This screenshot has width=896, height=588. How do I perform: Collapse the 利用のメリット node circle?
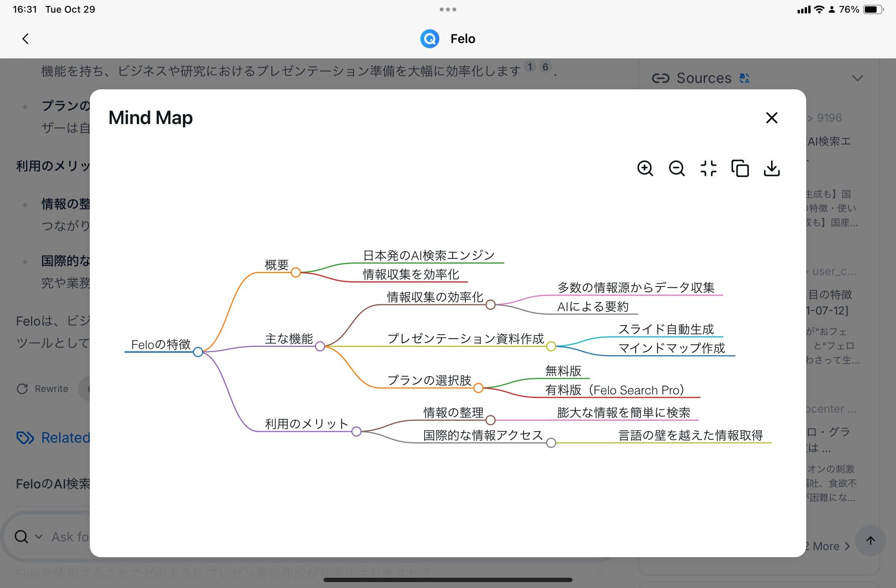pyautogui.click(x=356, y=432)
